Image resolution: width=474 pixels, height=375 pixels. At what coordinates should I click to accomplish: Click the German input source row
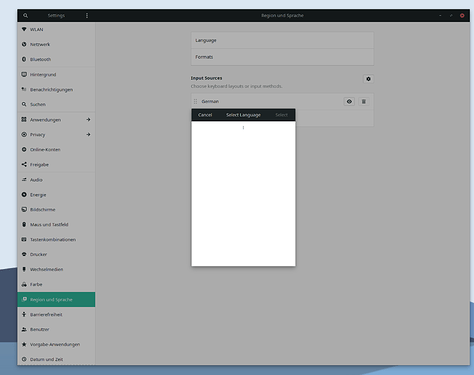(282, 101)
